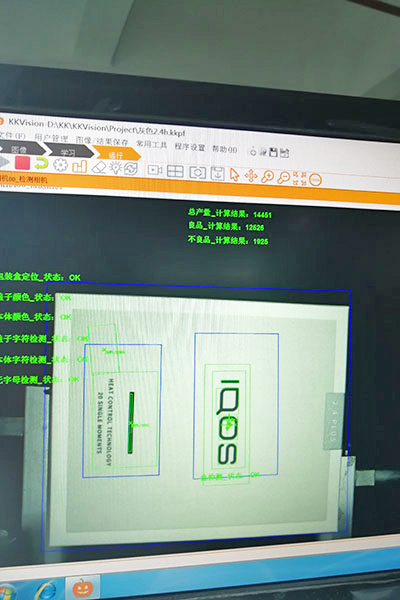400x600 pixels.
Task: Click the zoom out magnifier
Action: click(284, 178)
